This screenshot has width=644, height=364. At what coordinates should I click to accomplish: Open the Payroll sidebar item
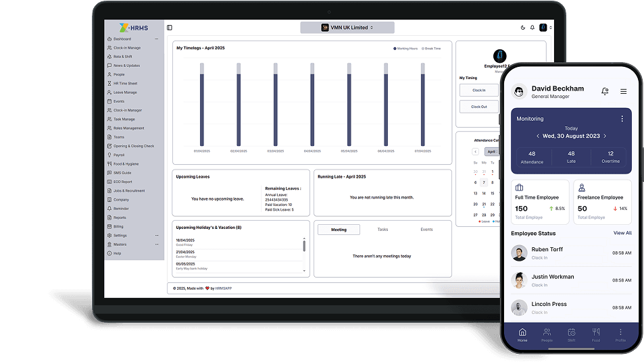click(119, 155)
